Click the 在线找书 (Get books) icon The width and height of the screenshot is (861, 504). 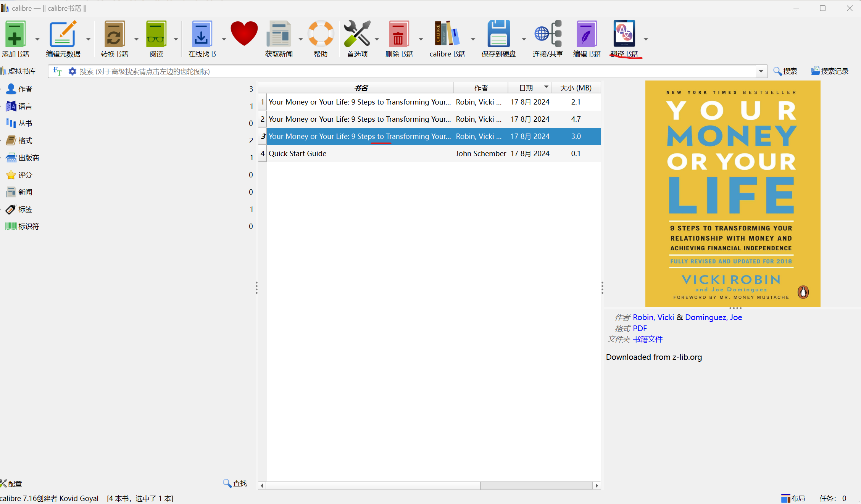click(x=202, y=34)
